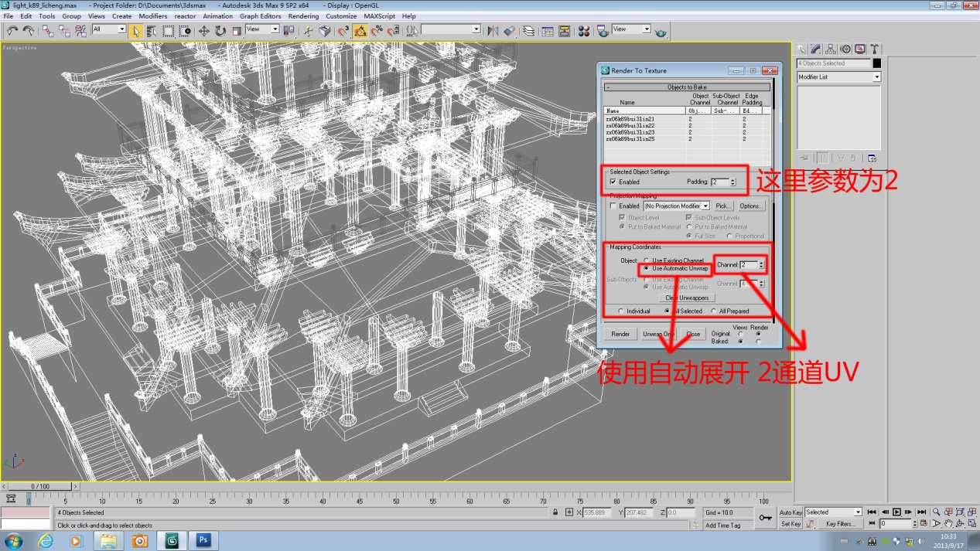Select Use Automatic Unwrap for Object
The height and width of the screenshot is (551, 980).
tap(647, 269)
